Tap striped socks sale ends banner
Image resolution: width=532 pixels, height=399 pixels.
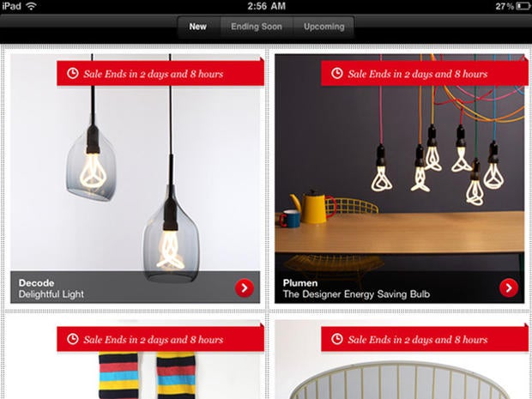pyautogui.click(x=160, y=339)
